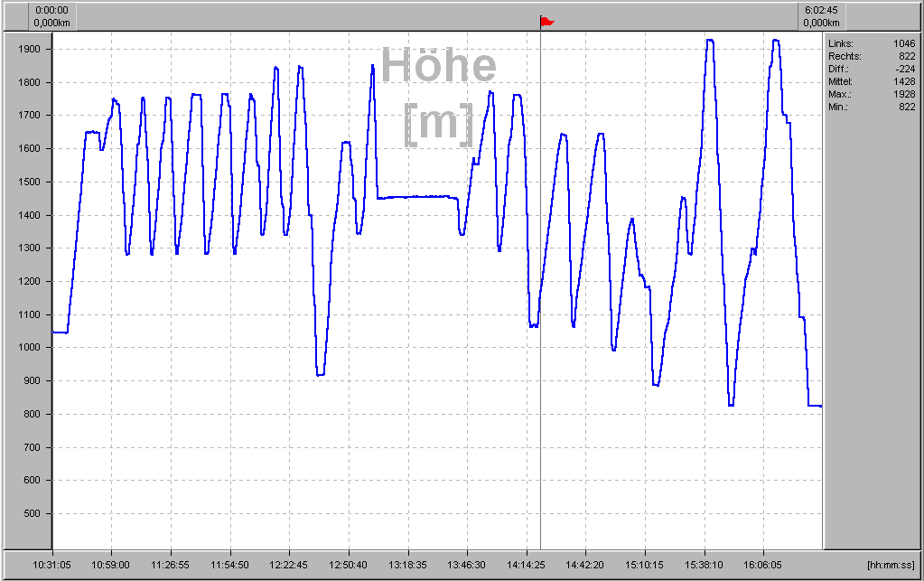
Task: Click the Links value in stats panel
Action: coord(904,43)
